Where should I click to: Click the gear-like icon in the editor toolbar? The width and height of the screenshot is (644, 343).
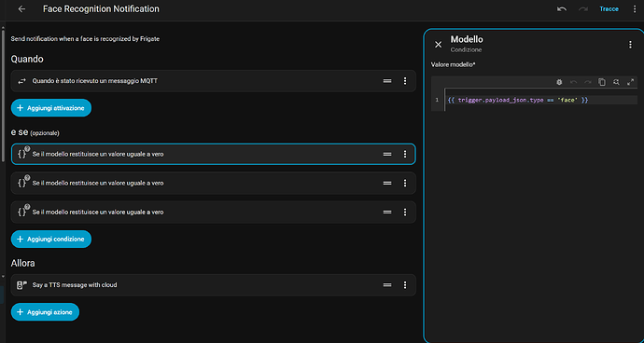pyautogui.click(x=559, y=82)
